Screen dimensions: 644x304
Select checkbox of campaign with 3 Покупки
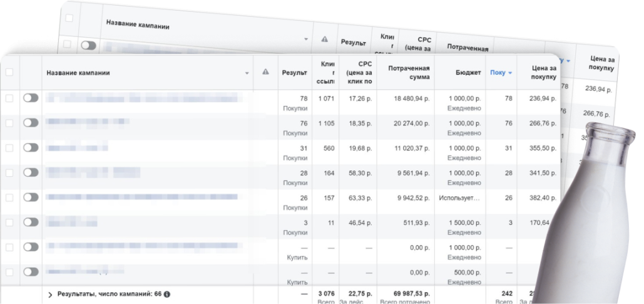click(9, 223)
